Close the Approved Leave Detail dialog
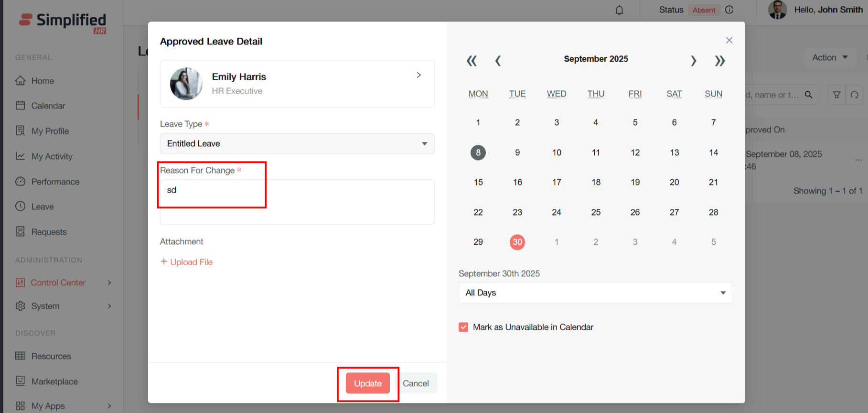The height and width of the screenshot is (413, 868). tap(729, 40)
